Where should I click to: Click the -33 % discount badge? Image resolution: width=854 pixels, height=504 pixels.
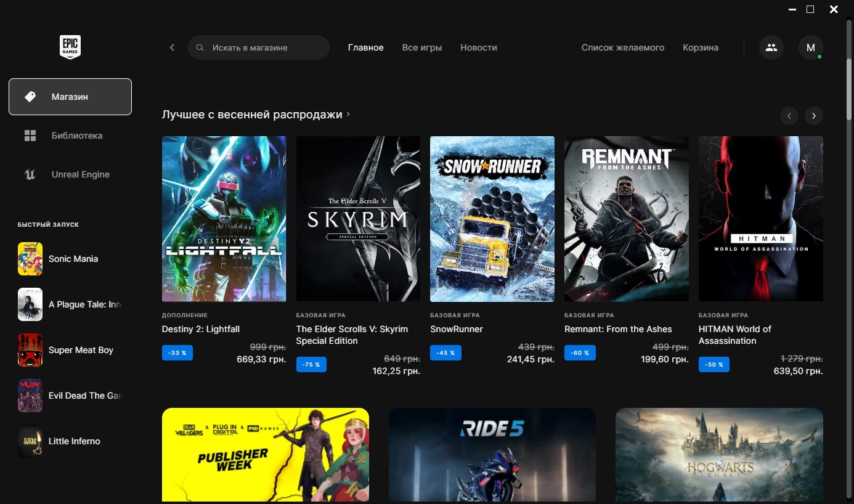[177, 353]
